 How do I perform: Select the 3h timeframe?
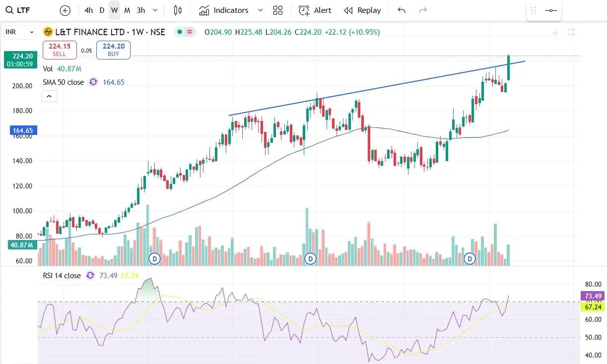(141, 10)
